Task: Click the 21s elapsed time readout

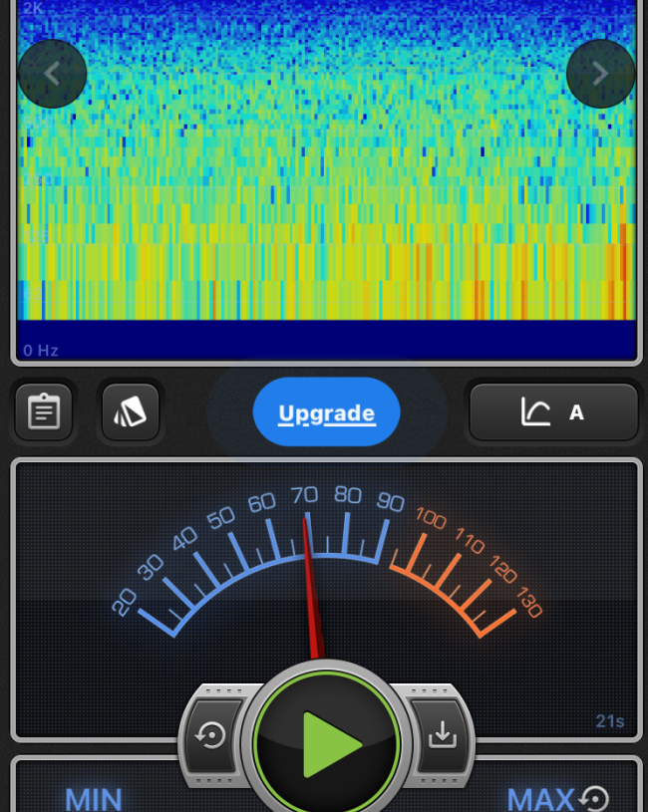Action: (x=609, y=721)
